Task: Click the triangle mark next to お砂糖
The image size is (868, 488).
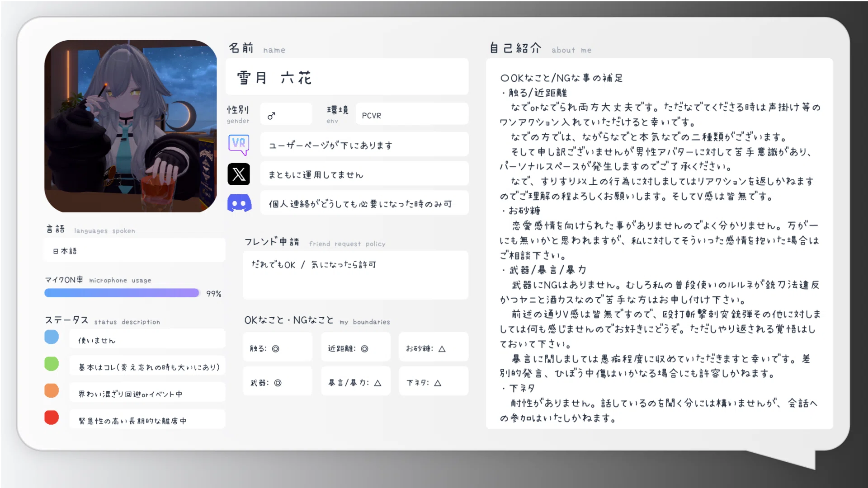Action: pyautogui.click(x=442, y=348)
